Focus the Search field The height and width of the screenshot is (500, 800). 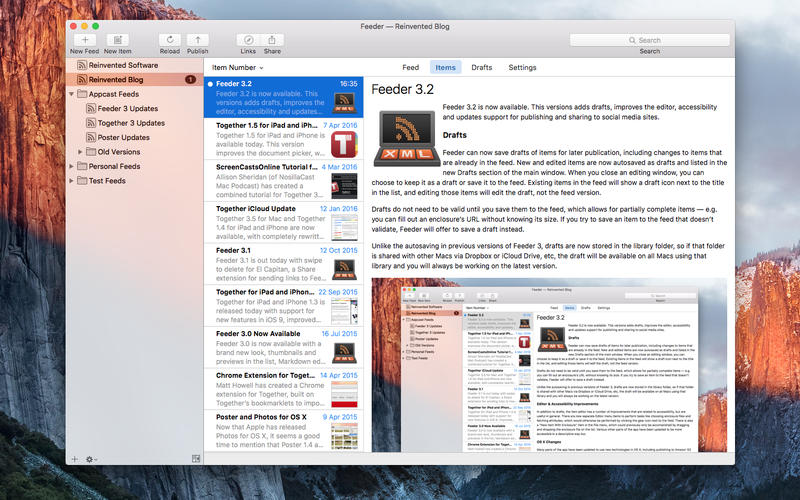[649, 40]
